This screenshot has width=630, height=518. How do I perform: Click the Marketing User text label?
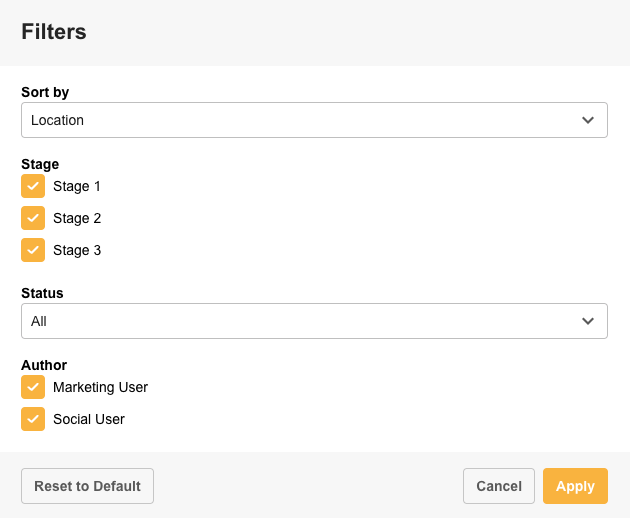(x=100, y=387)
